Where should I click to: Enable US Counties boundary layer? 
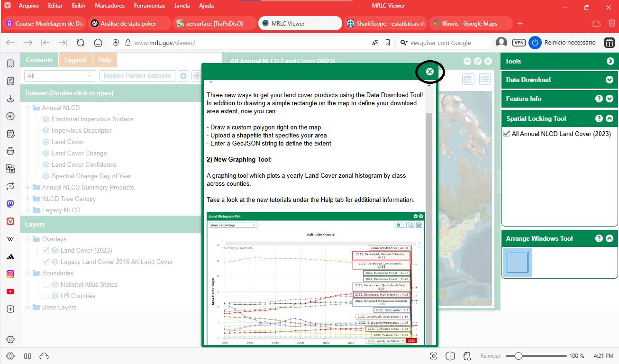coord(46,296)
